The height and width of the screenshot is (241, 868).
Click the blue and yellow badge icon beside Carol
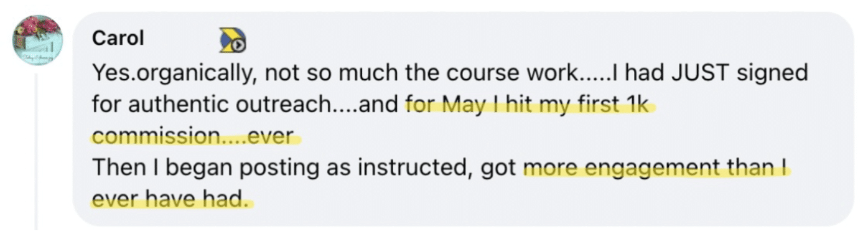[x=233, y=41]
